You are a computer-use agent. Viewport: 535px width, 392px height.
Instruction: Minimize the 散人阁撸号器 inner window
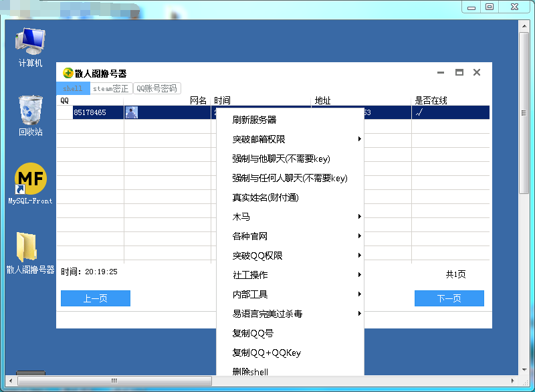point(441,72)
